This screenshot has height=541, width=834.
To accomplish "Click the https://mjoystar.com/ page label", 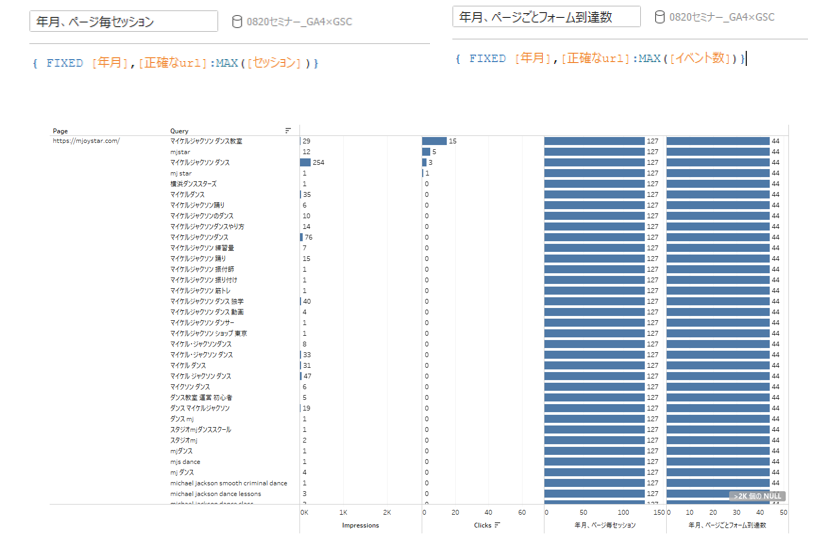I will point(86,141).
